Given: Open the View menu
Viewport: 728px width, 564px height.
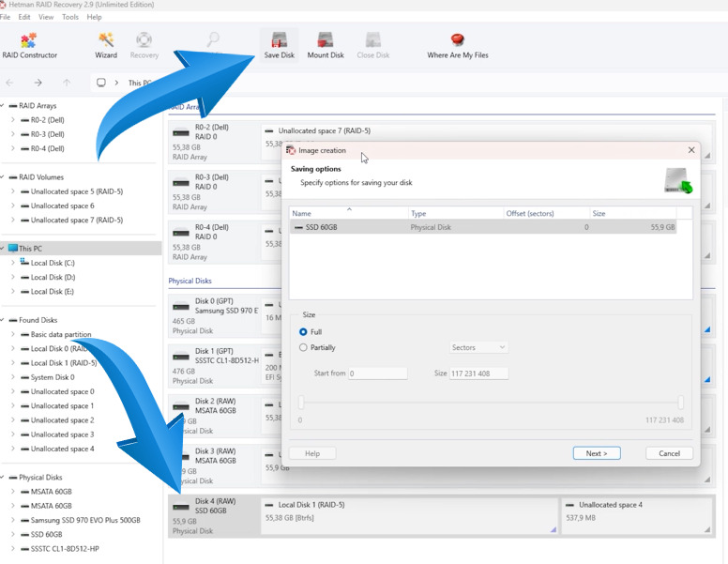Looking at the screenshot, I should pos(46,17).
